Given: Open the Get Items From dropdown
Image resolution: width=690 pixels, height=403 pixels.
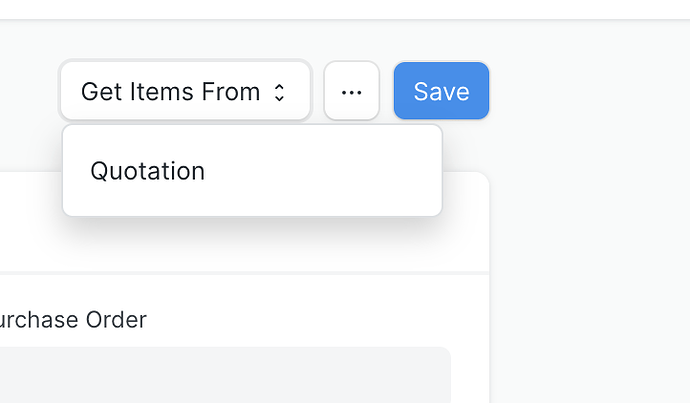Looking at the screenshot, I should click(185, 92).
